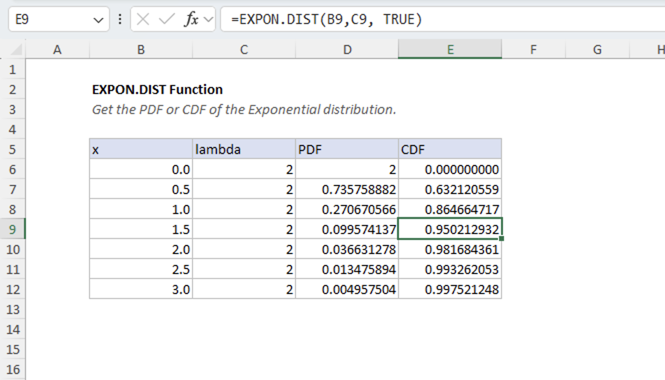Select cell with x value 0.0
The width and height of the screenshot is (665, 380).
(x=141, y=169)
